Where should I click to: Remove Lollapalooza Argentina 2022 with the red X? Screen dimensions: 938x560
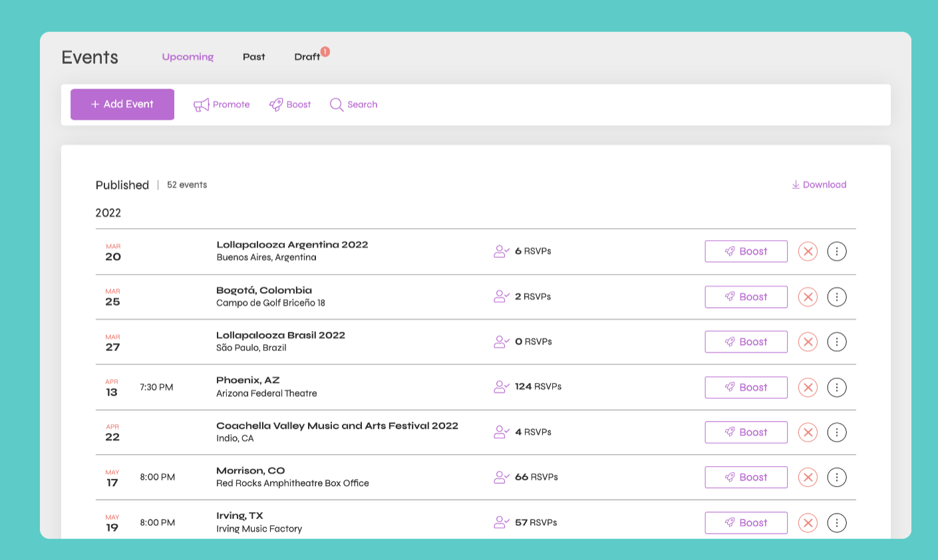(x=808, y=251)
